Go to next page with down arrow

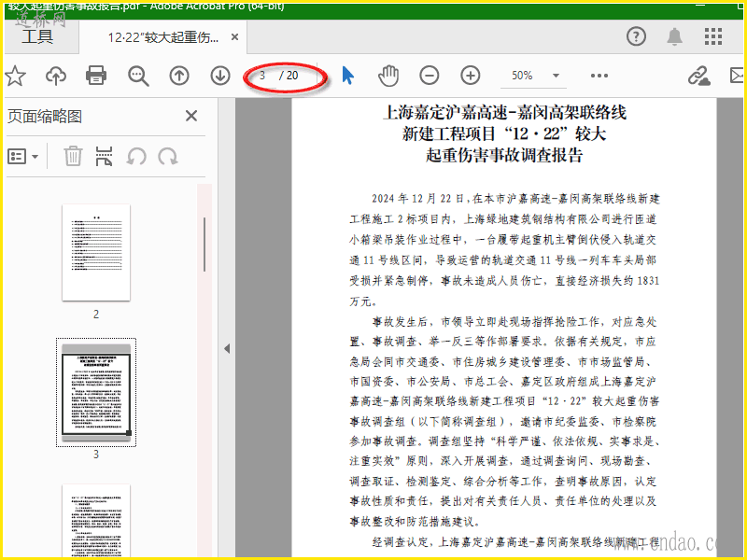tap(220, 76)
